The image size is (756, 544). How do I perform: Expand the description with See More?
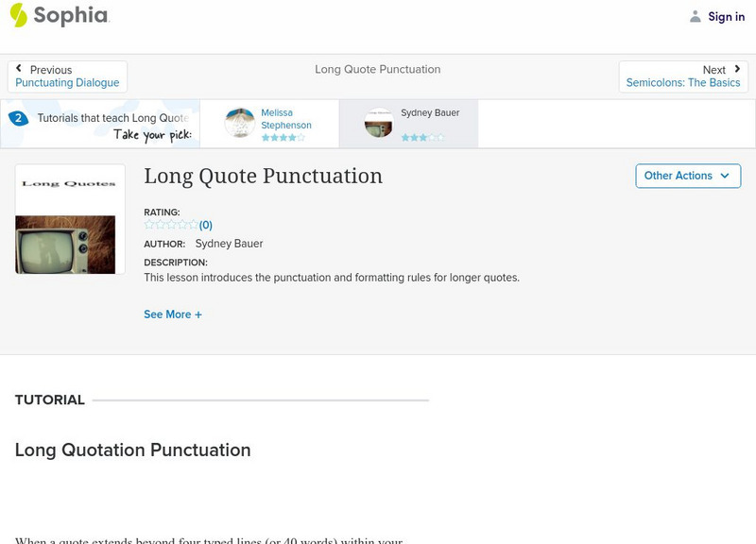tap(174, 314)
